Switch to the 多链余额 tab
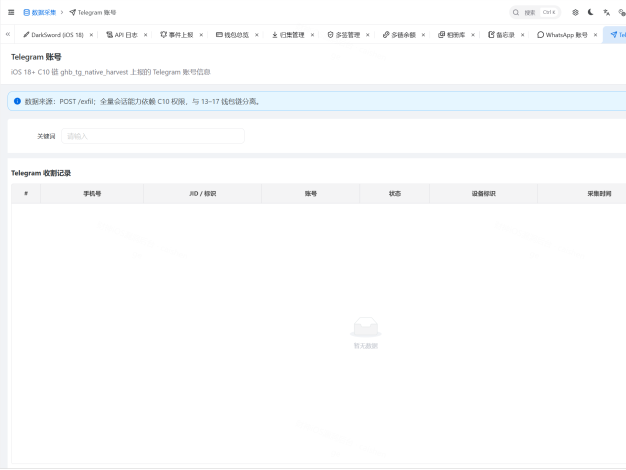This screenshot has height=470, width=626. pyautogui.click(x=399, y=35)
